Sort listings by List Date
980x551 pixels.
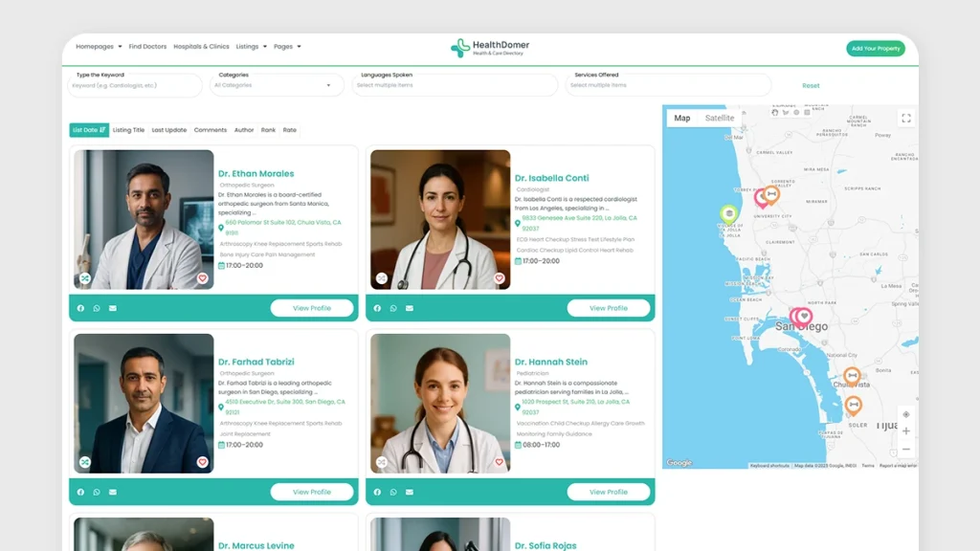coord(89,130)
